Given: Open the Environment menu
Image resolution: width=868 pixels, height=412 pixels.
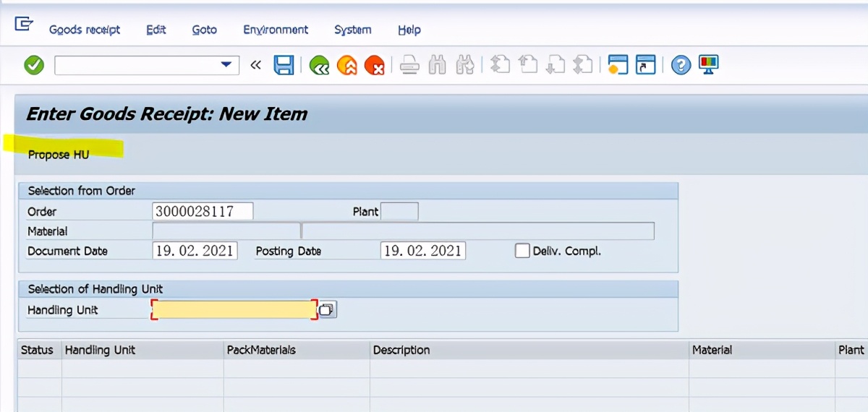Looking at the screenshot, I should [276, 30].
